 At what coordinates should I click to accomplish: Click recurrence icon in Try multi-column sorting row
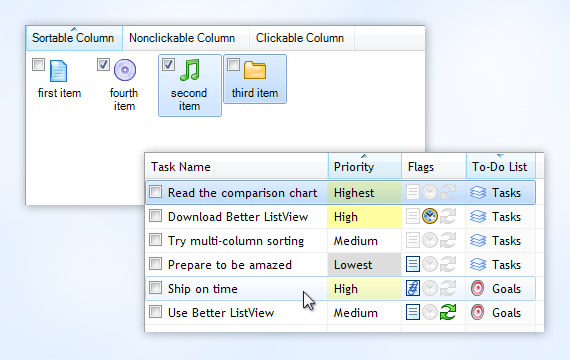(x=448, y=240)
